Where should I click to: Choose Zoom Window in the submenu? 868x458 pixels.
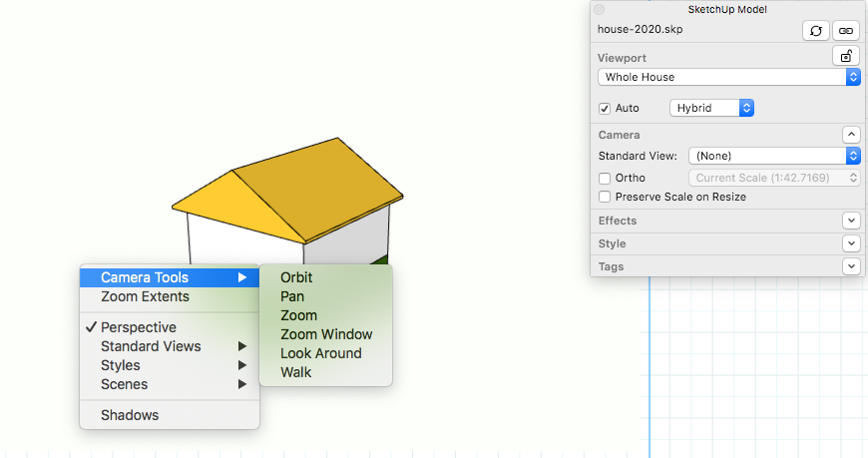point(326,334)
